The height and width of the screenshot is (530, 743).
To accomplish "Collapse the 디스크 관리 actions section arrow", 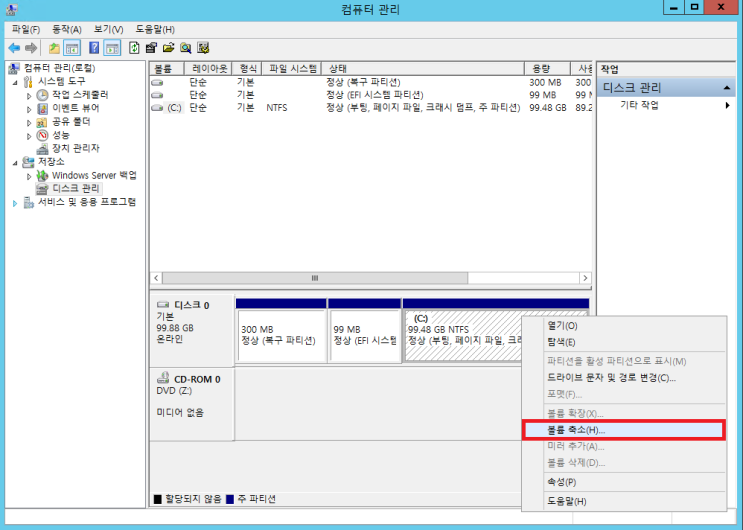I will [726, 88].
